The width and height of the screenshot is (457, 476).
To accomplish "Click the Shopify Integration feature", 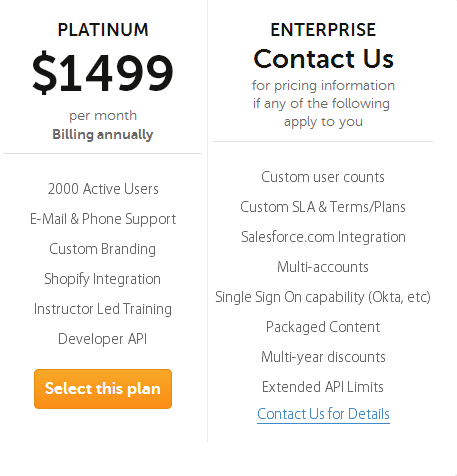I will [x=102, y=279].
